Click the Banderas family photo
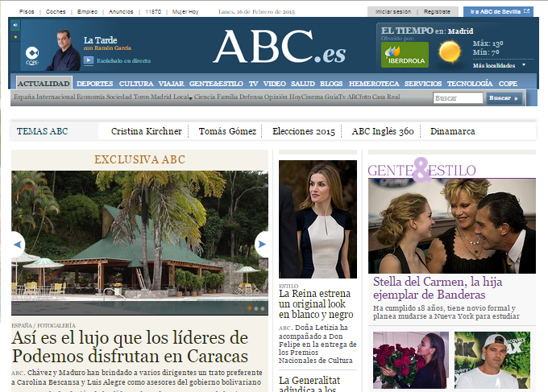Screen dimensions: 548x392 452,226
